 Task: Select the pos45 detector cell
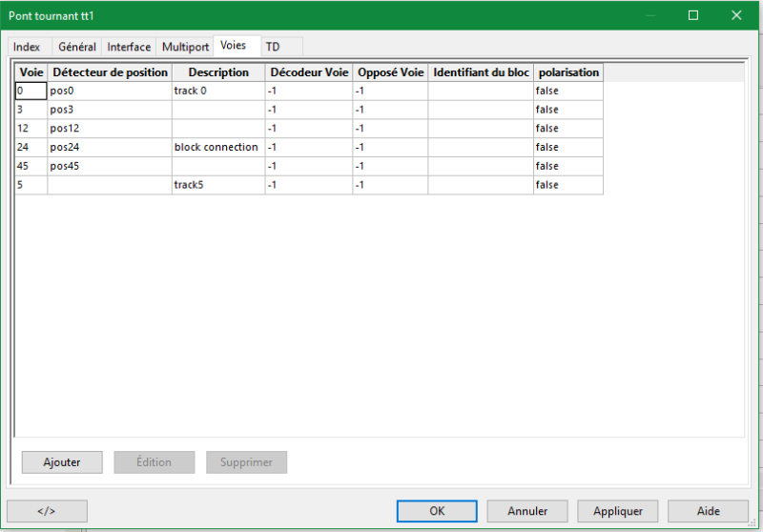coord(109,167)
